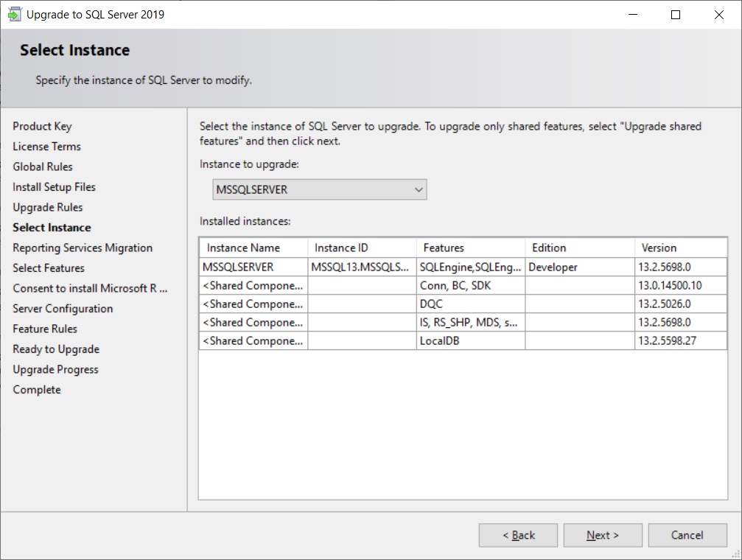Click the Select Features step
This screenshot has height=560, width=742.
pos(49,268)
